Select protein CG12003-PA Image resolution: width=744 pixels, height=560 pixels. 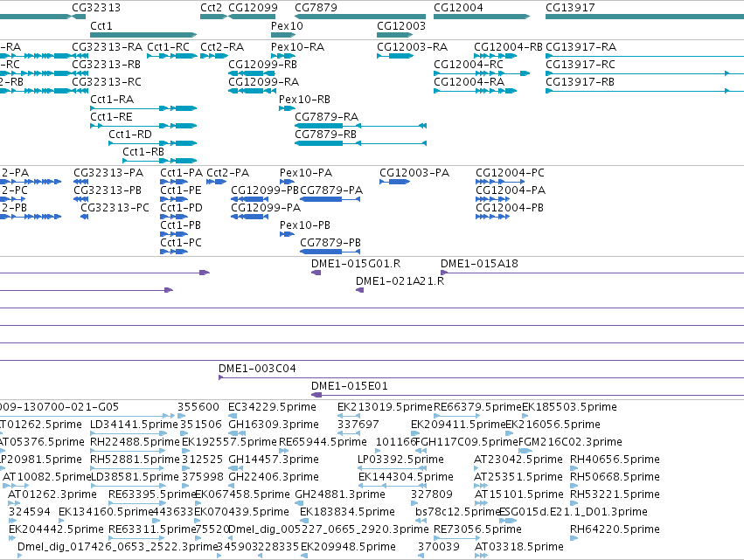tap(395, 182)
